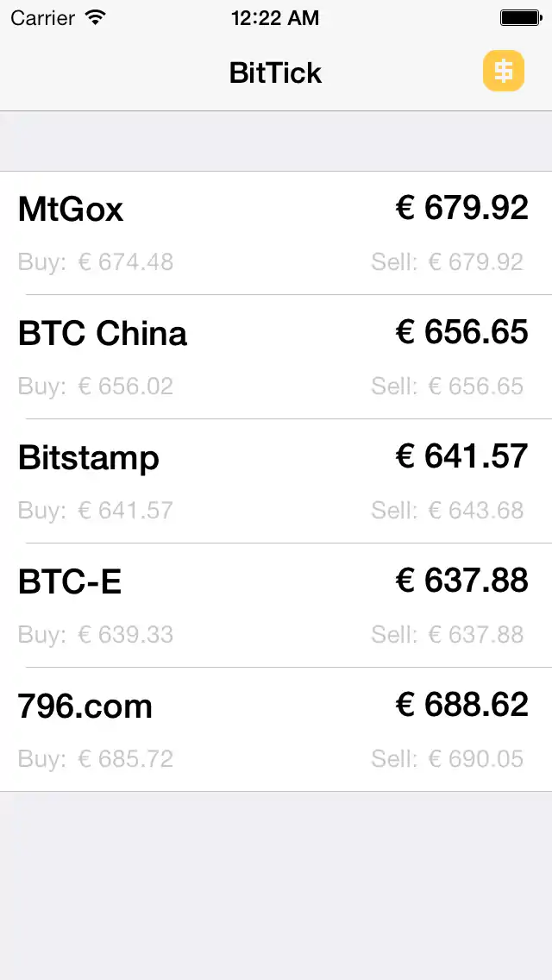Tap the yellow currency dollar icon
The height and width of the screenshot is (980, 552).
coord(504,71)
